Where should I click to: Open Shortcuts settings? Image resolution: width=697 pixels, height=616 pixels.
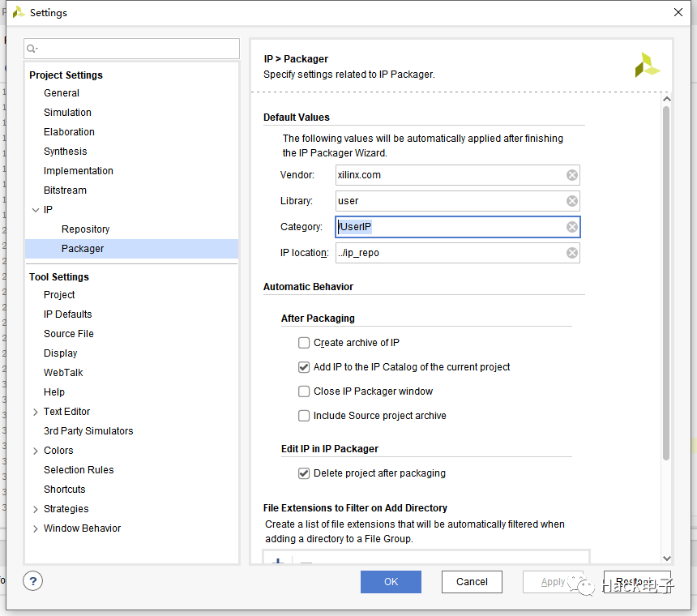(65, 490)
